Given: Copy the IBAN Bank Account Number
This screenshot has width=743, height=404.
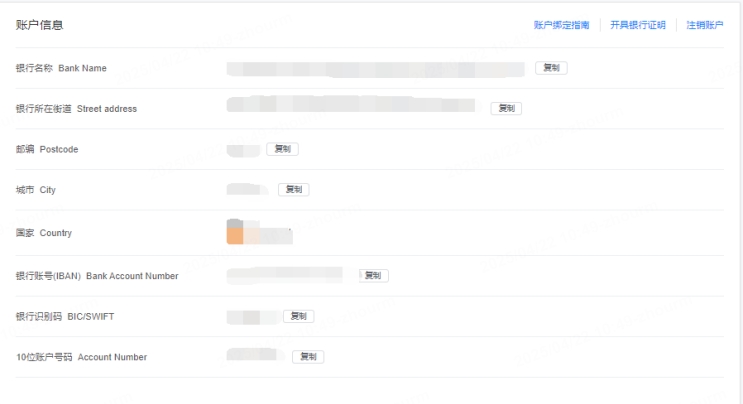Looking at the screenshot, I should [373, 276].
